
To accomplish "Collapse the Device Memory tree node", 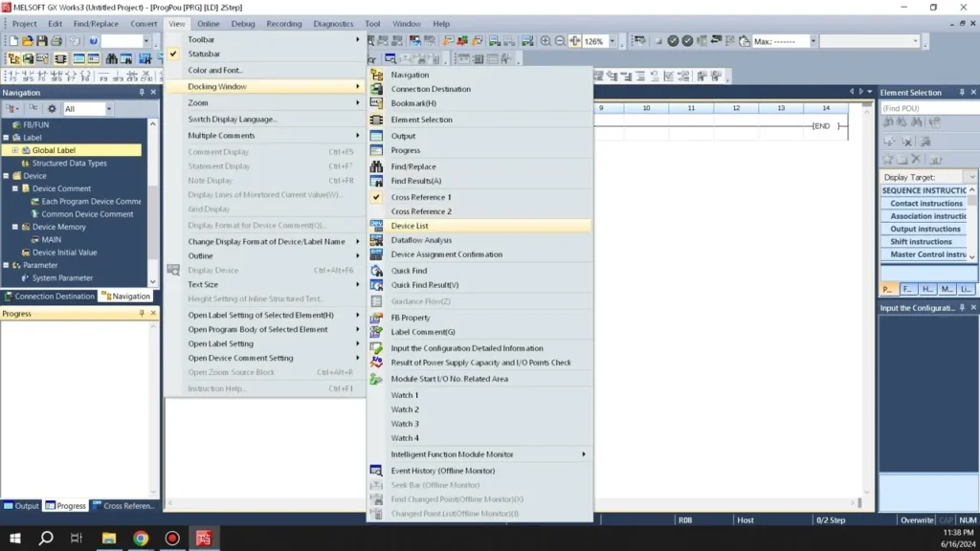I will pos(15,227).
